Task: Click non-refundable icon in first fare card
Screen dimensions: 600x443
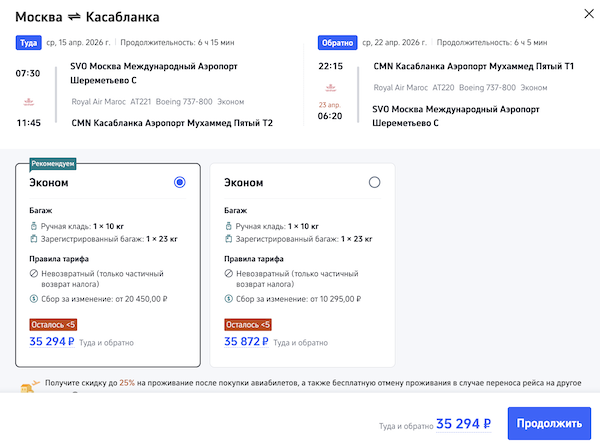Action: tap(33, 273)
